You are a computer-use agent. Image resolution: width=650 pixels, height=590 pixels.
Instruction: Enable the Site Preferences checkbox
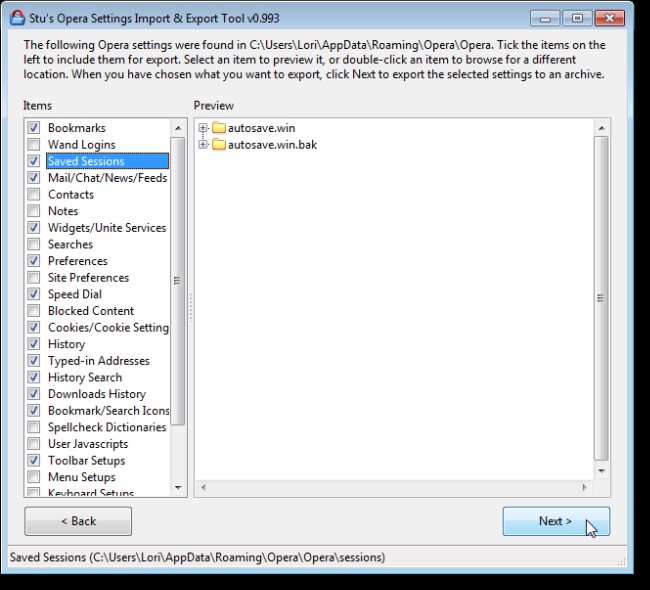click(x=34, y=277)
